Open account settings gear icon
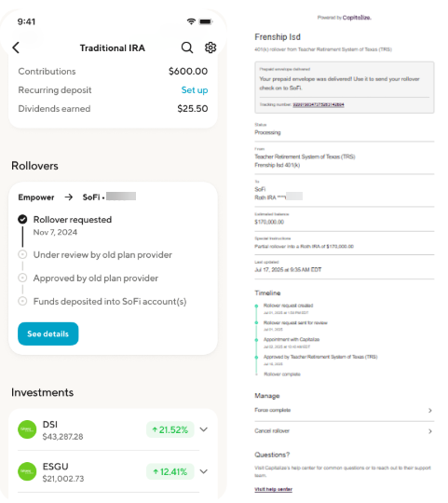 tap(210, 48)
